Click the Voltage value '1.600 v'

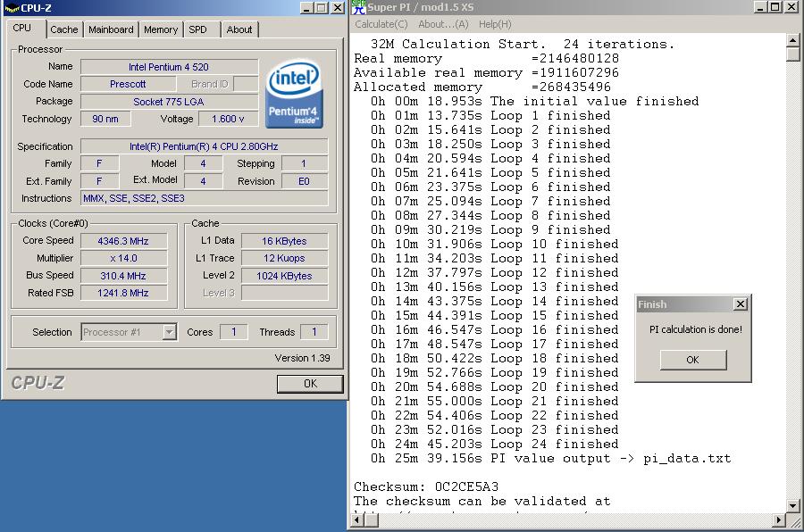click(x=228, y=119)
